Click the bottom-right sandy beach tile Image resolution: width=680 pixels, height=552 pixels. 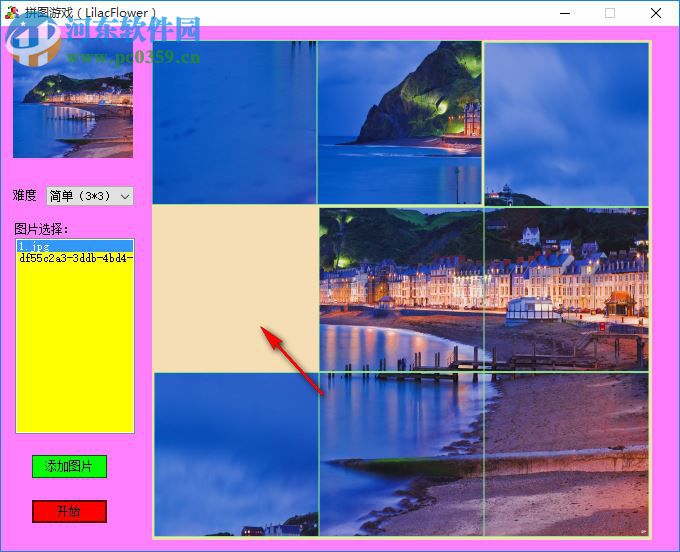pos(566,454)
